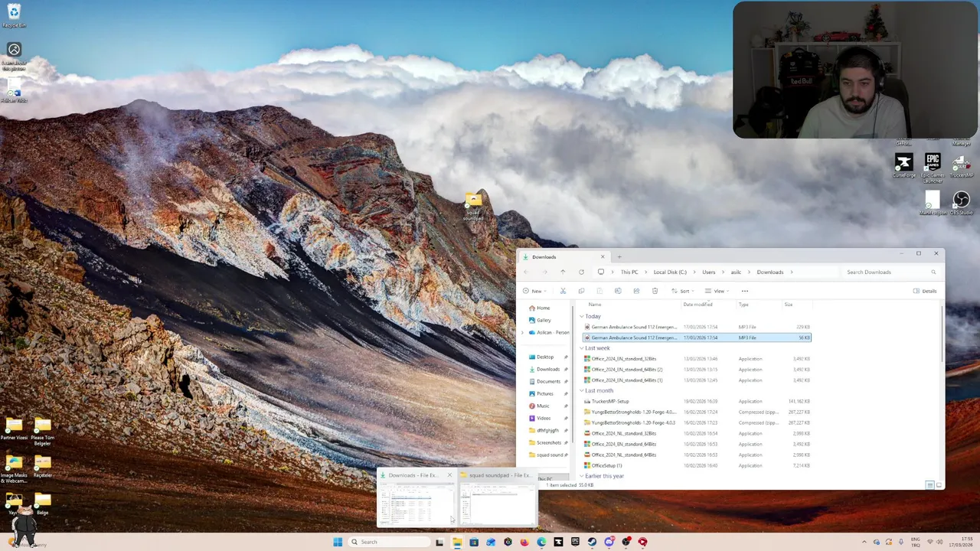Launch Microsoft Edge from the taskbar
This screenshot has height=551, width=980.
[x=541, y=542]
